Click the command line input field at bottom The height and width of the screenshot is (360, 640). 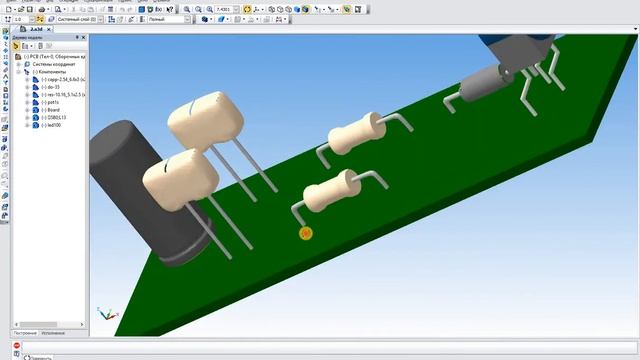pos(329,347)
